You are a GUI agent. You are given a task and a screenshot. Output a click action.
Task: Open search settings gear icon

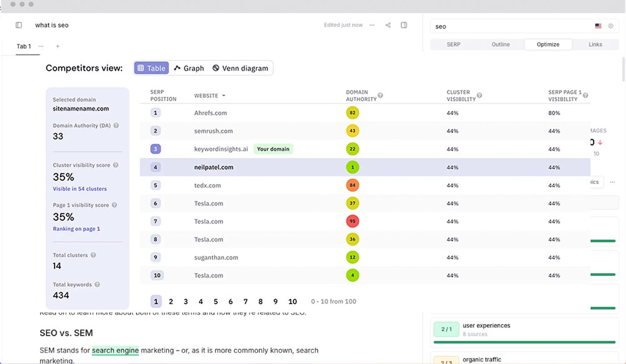(610, 26)
